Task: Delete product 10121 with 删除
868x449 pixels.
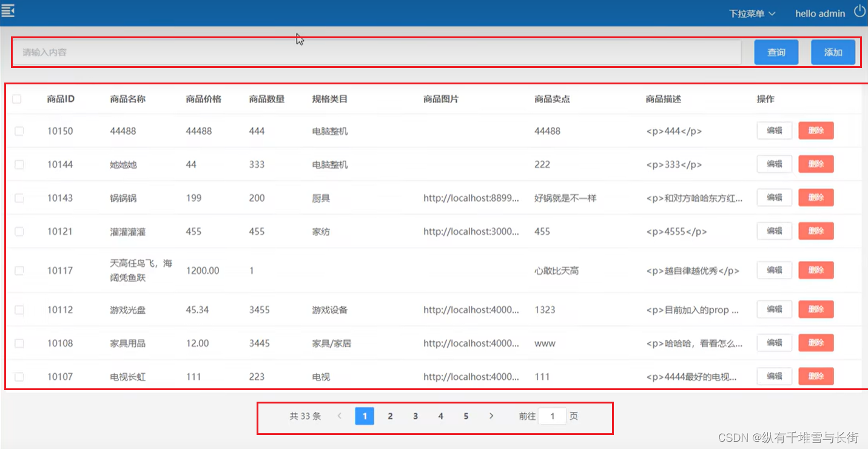Action: [816, 231]
